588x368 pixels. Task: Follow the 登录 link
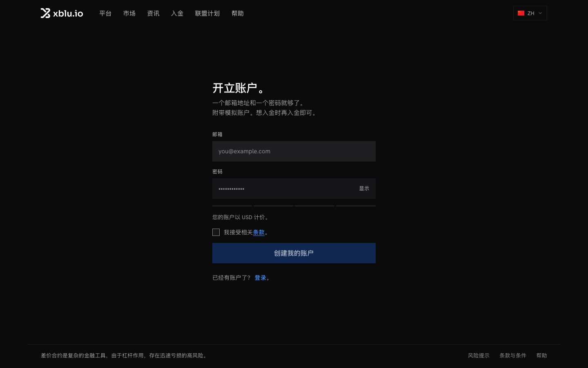(261, 278)
